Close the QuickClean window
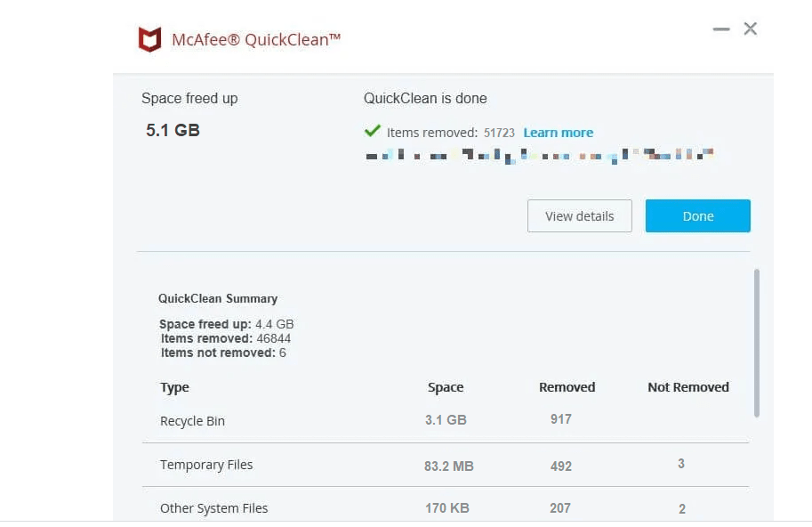Image resolution: width=812 pixels, height=527 pixels. click(751, 29)
